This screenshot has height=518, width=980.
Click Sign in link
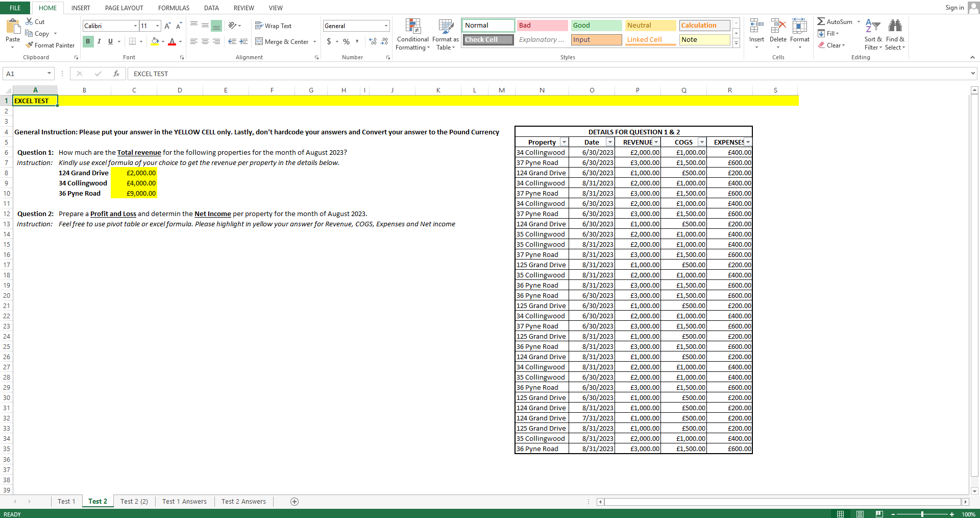954,8
